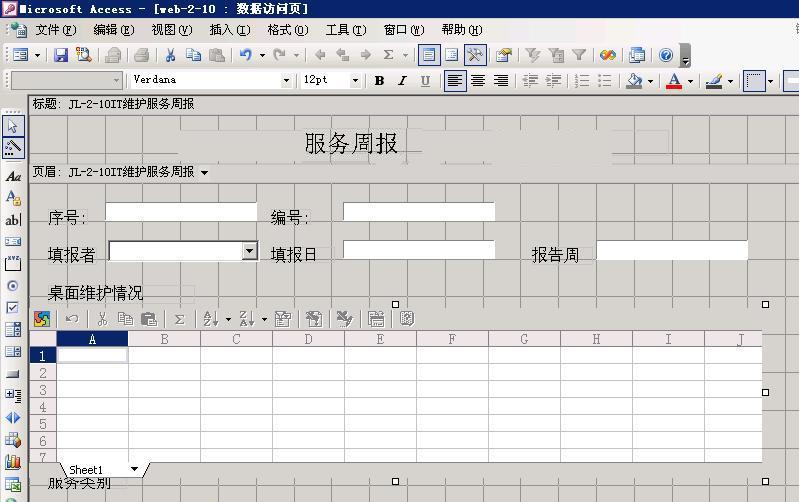Select the Option Button tool
The width and height of the screenshot is (799, 502).
point(13,286)
